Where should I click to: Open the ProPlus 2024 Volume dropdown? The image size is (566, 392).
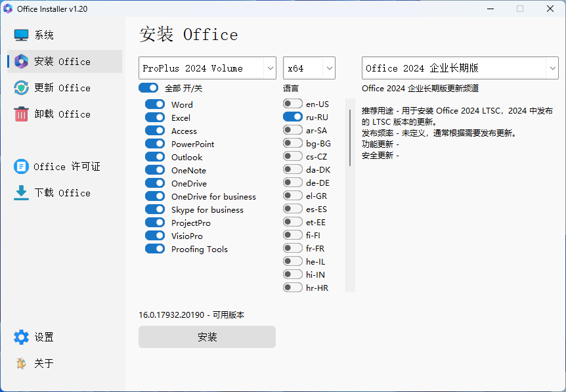(x=207, y=68)
